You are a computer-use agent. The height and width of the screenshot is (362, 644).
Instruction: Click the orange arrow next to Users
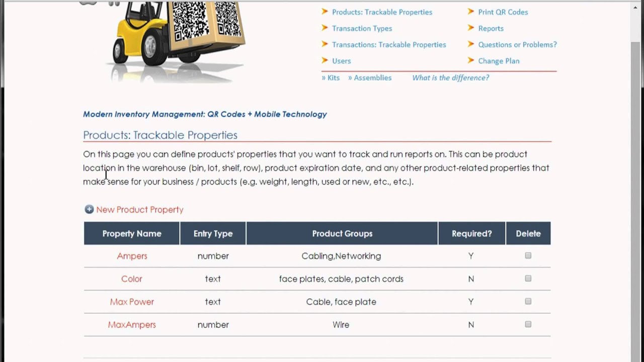point(325,60)
